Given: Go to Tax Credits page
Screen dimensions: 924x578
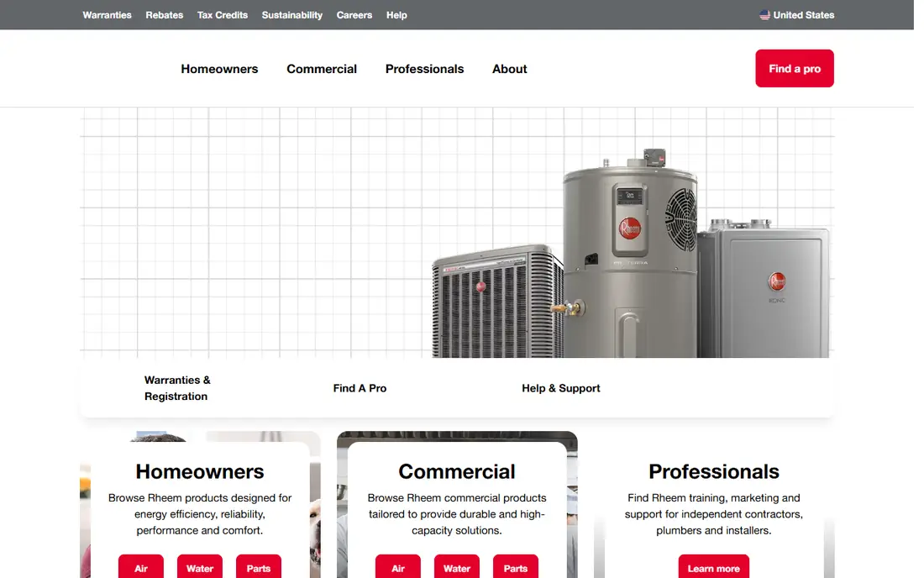Looking at the screenshot, I should (224, 15).
